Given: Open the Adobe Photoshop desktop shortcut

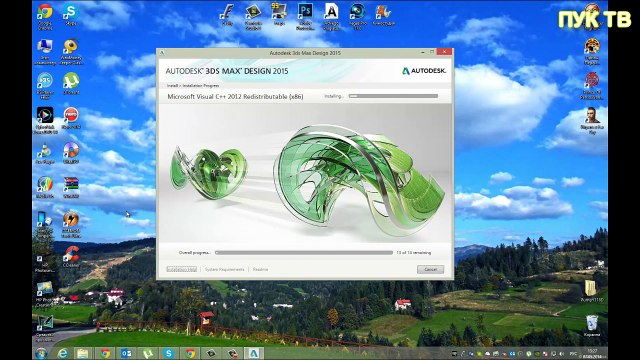Looking at the screenshot, I should point(305,16).
